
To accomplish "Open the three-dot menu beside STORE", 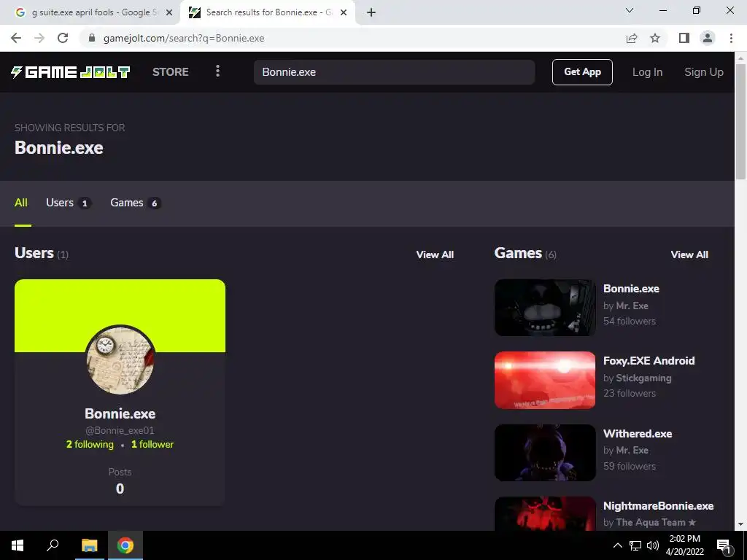I will point(217,71).
